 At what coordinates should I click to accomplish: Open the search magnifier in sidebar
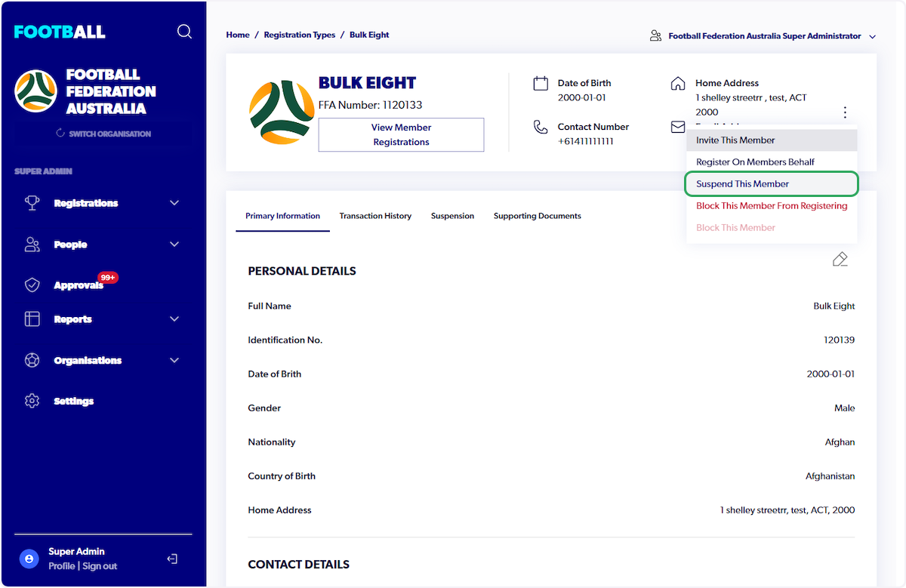tap(184, 32)
